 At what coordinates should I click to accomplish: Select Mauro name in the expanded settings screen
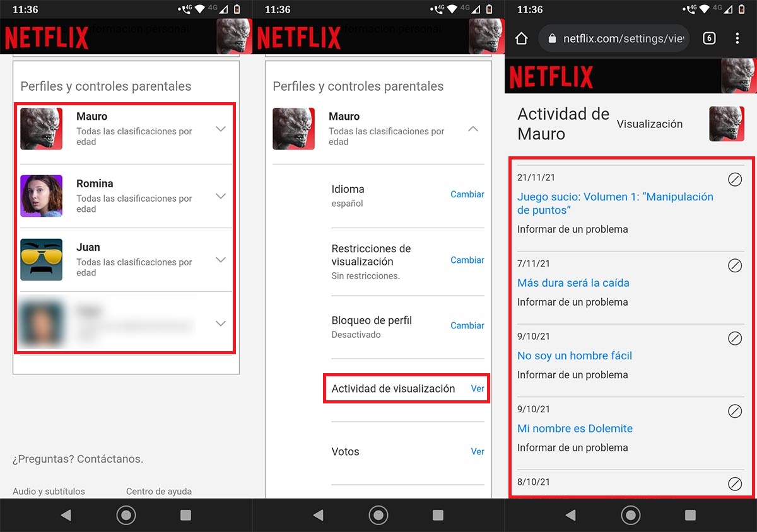(344, 117)
